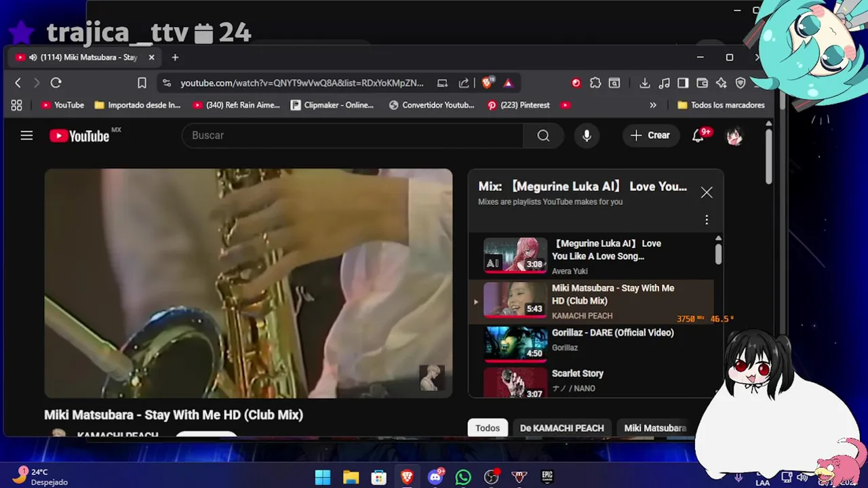Open the media control music note icon
The width and height of the screenshot is (868, 488).
pyautogui.click(x=664, y=83)
